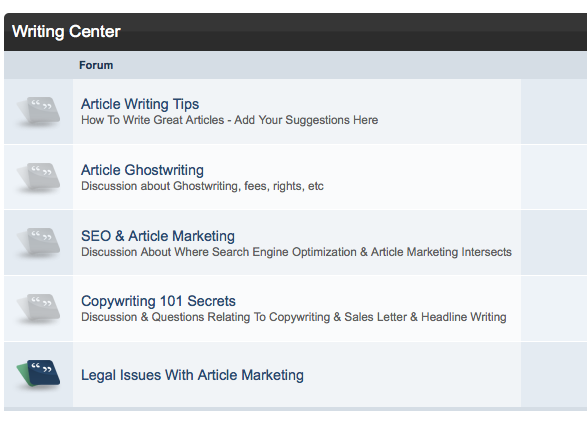
Task: Click the right-side cell of Copywriting 101 Secrets row
Action: pyautogui.click(x=554, y=308)
